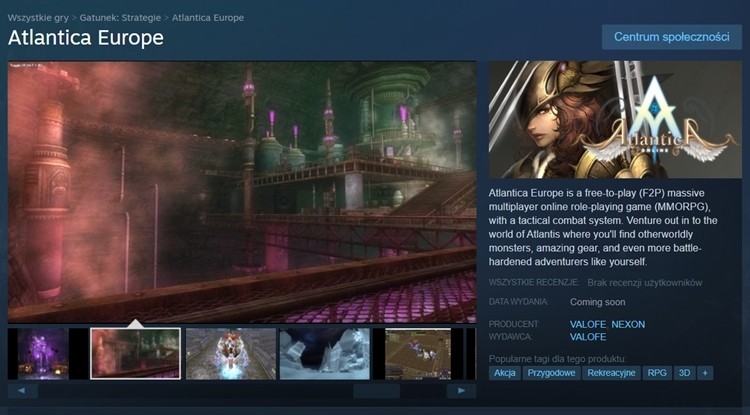Click the Coming soon release date text
Image resolution: width=750 pixels, height=415 pixels.
click(597, 302)
